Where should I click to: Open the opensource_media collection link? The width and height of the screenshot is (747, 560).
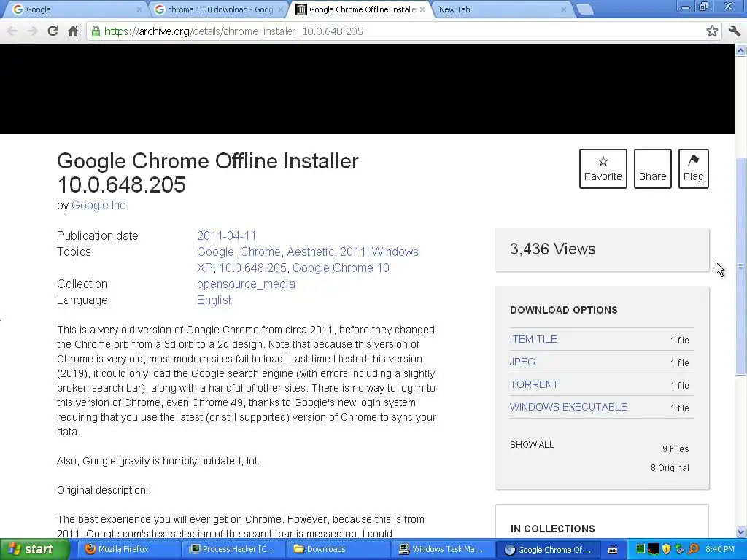coord(246,284)
